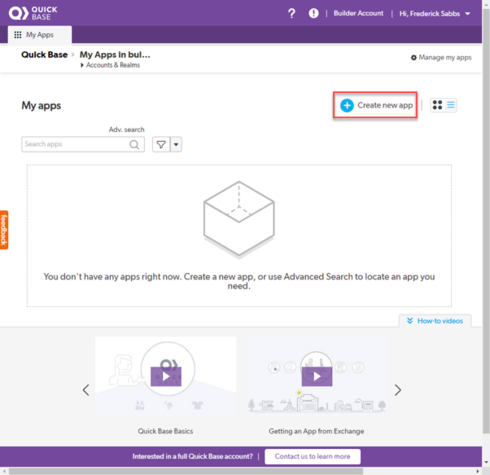Show previous how-to videos with left arrow

pyautogui.click(x=86, y=390)
